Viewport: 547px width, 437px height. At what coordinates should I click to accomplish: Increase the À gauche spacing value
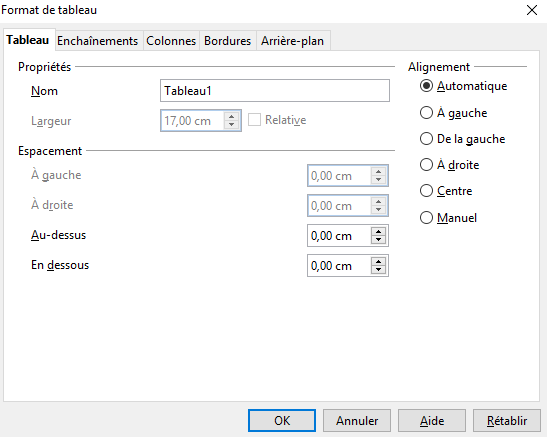[379, 172]
